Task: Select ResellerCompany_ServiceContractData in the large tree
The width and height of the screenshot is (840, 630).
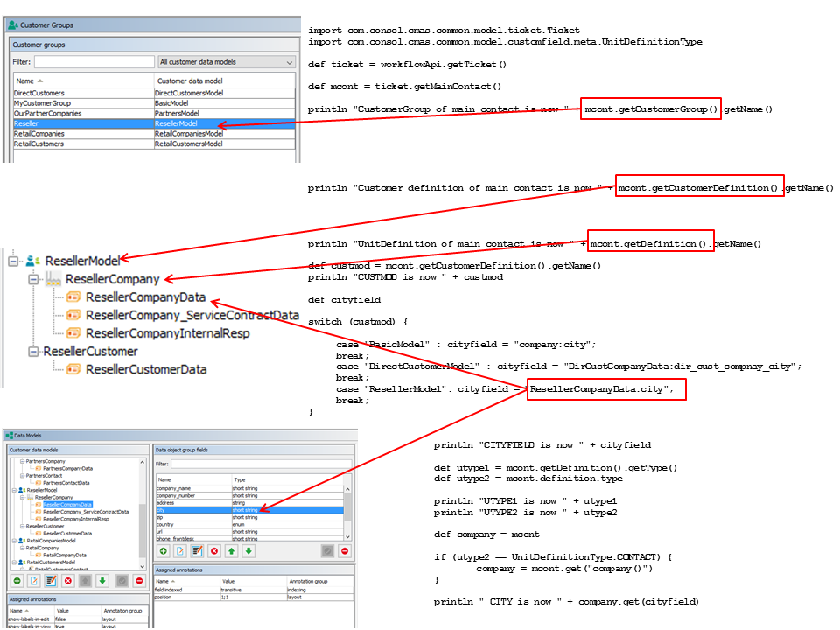Action: [x=192, y=315]
